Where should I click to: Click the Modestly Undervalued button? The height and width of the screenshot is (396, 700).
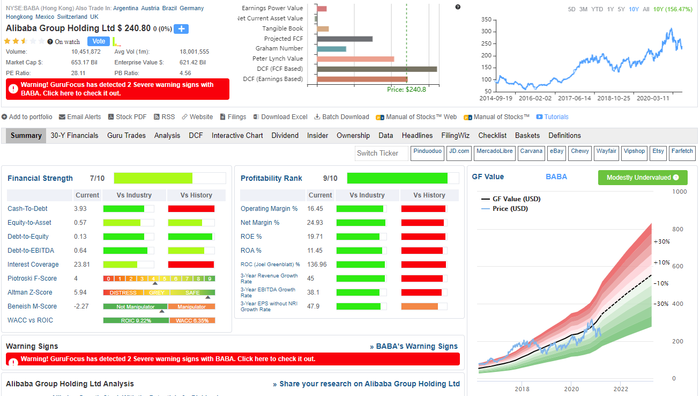click(642, 178)
